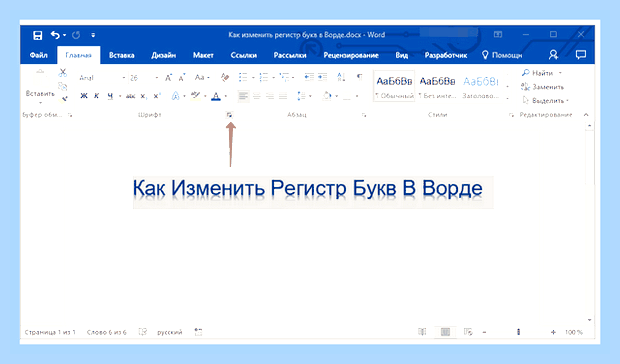Align text left
This screenshot has width=620, height=364.
click(243, 96)
